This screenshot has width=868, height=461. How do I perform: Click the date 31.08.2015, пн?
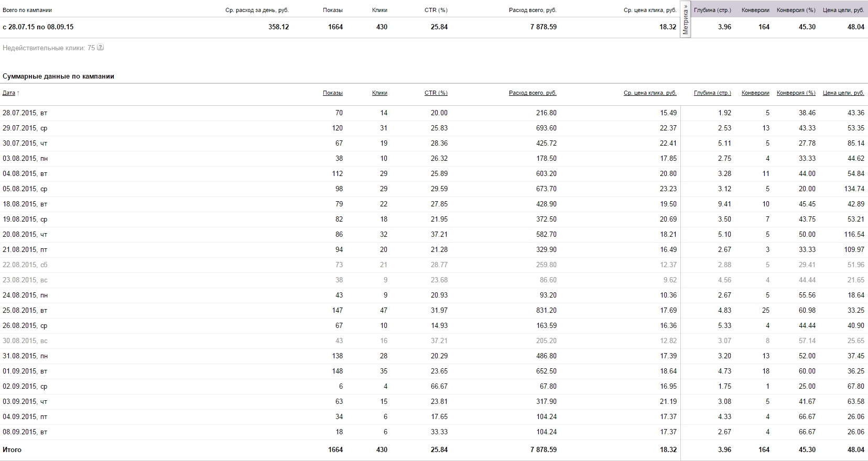25,356
